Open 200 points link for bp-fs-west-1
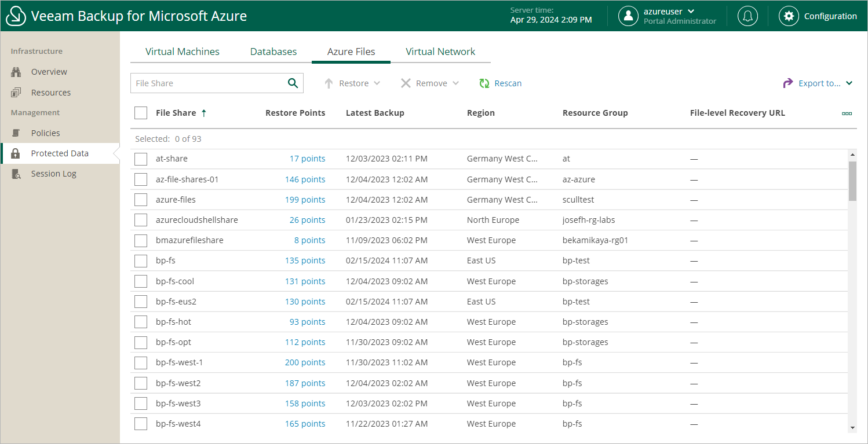Image resolution: width=868 pixels, height=444 pixels. tap(305, 362)
